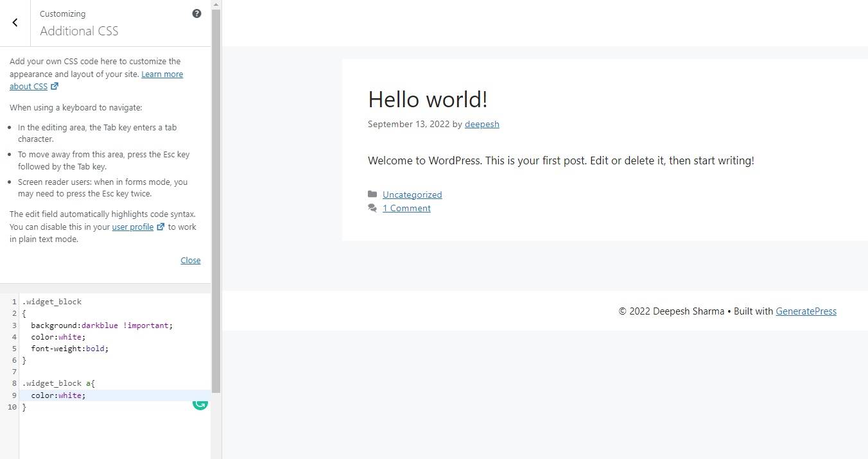Click line number 7 in gutter
The width and height of the screenshot is (868, 459).
point(13,372)
